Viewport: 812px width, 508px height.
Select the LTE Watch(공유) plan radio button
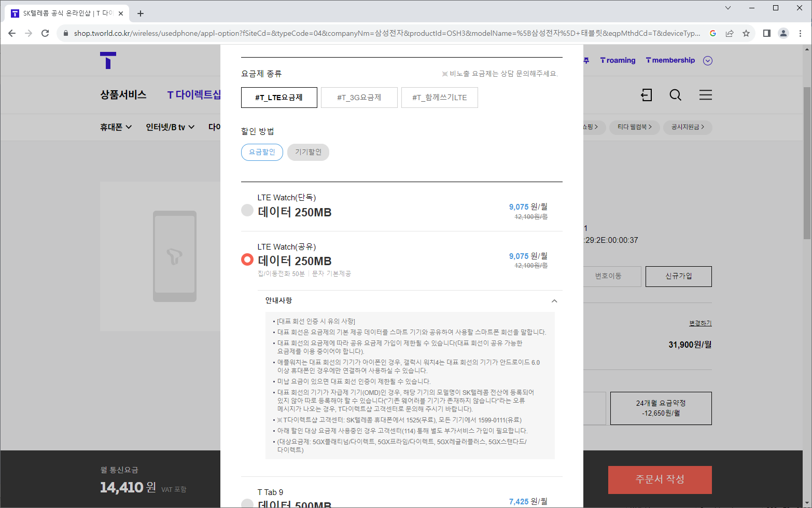247,259
